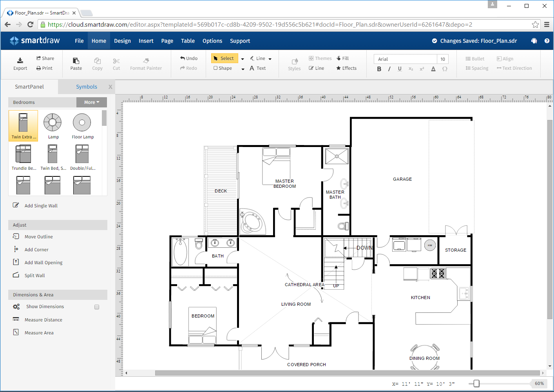
Task: Click the Undo icon
Action: coord(188,58)
